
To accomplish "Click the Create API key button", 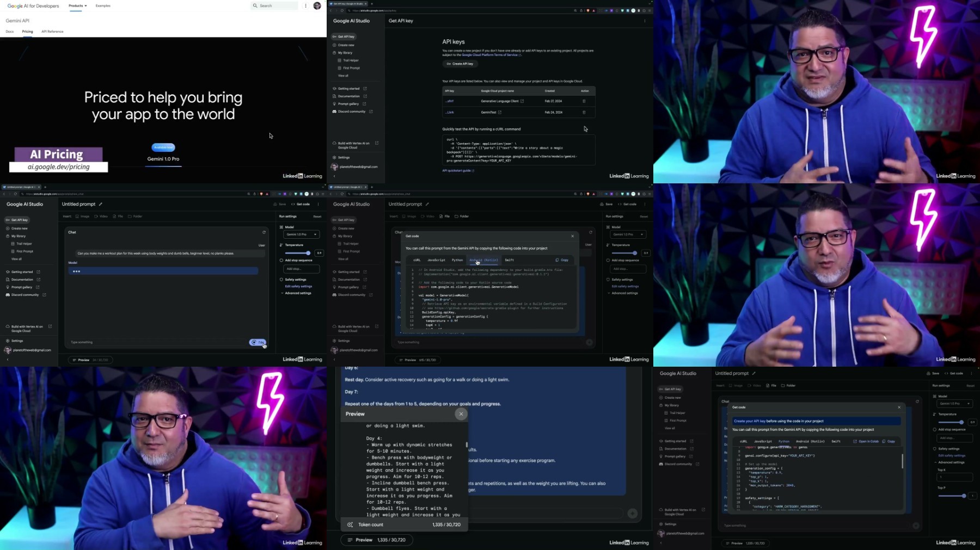I will pyautogui.click(x=460, y=64).
